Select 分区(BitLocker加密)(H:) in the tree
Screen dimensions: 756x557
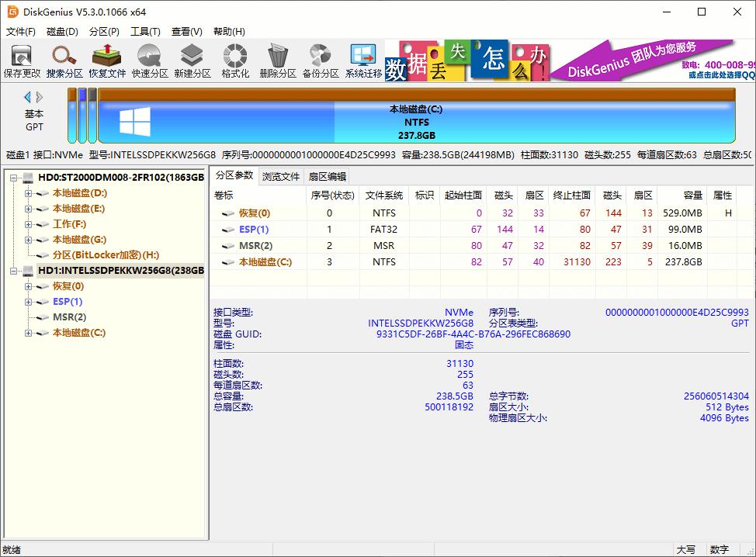click(x=106, y=255)
